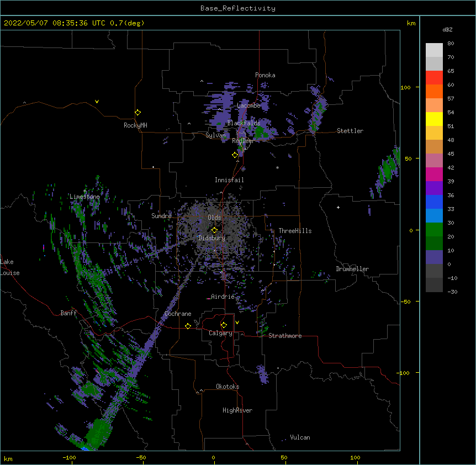The width and height of the screenshot is (476, 465).
Task: Click the Lacombe city label
Action: [x=248, y=105]
